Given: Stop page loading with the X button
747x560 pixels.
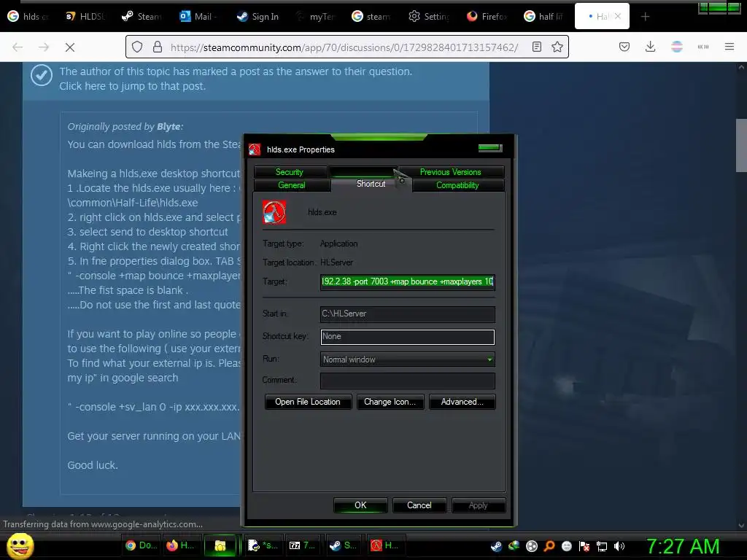Looking at the screenshot, I should 69,47.
